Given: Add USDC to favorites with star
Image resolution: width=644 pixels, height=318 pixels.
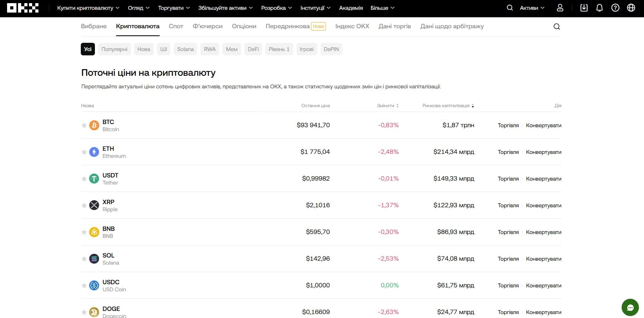Looking at the screenshot, I should coord(84,285).
